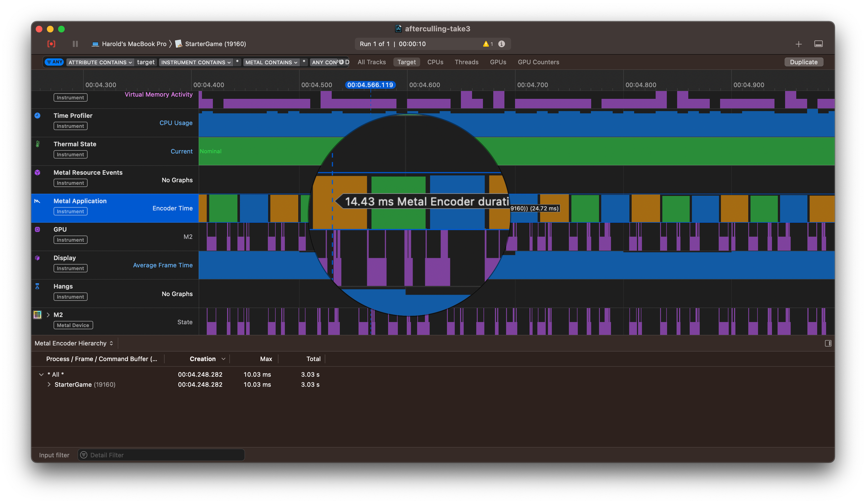Expand the M2 Metal Device track
The width and height of the screenshot is (866, 504).
(48, 315)
